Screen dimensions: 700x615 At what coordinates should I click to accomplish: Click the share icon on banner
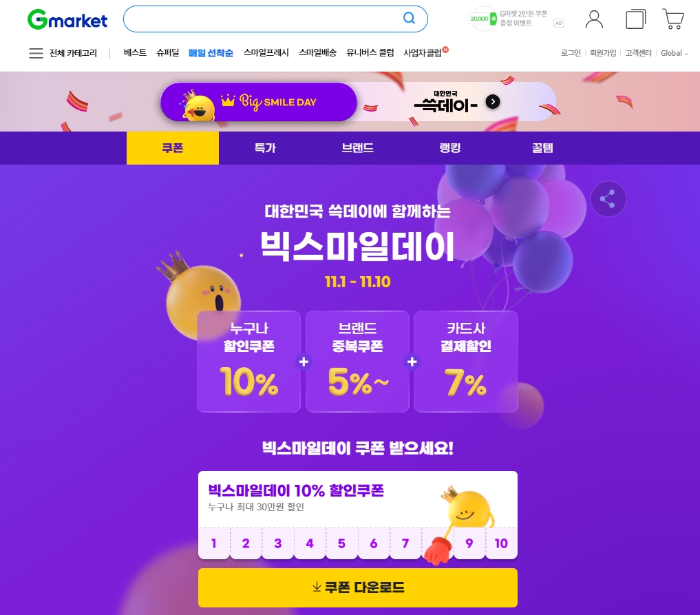pyautogui.click(x=608, y=199)
